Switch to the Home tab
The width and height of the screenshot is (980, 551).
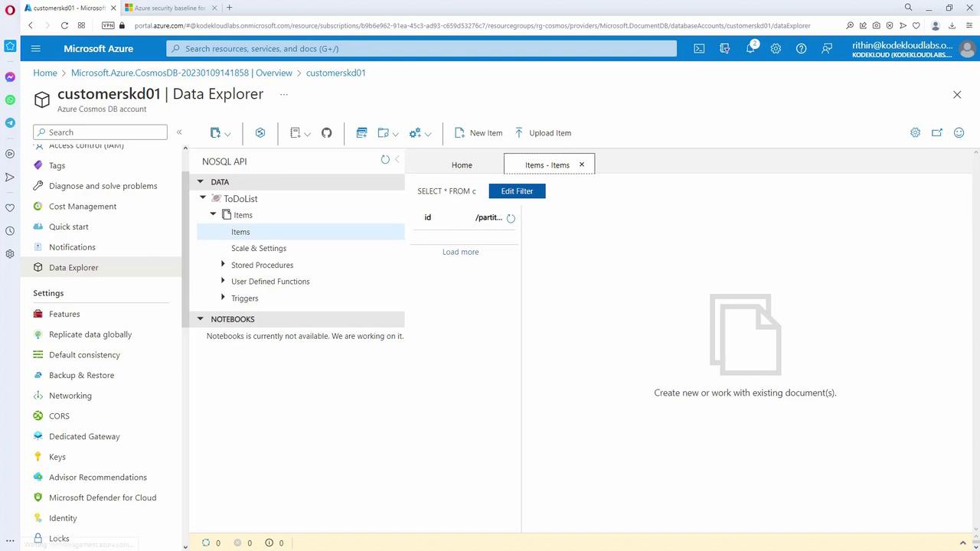(462, 165)
